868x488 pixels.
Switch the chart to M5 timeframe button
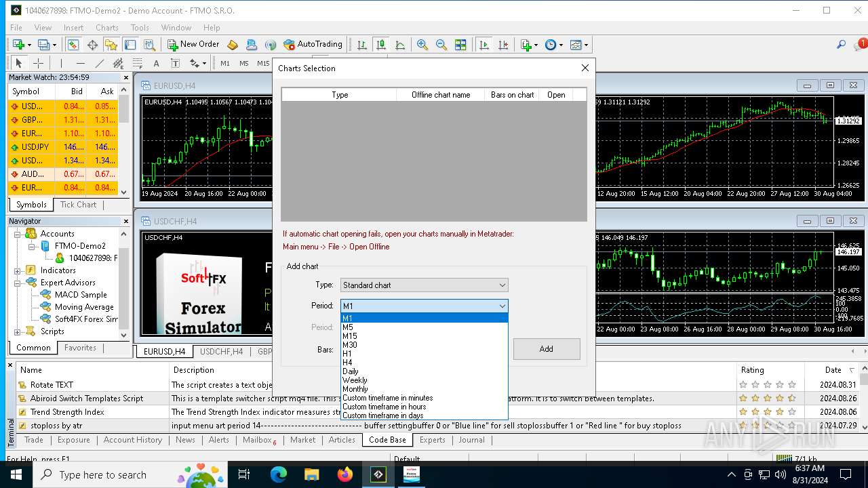[x=244, y=63]
